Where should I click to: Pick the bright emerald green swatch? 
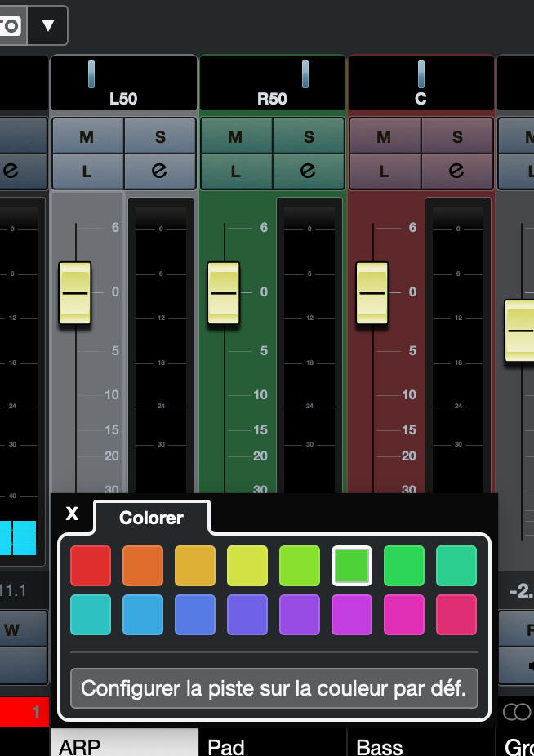pyautogui.click(x=404, y=566)
